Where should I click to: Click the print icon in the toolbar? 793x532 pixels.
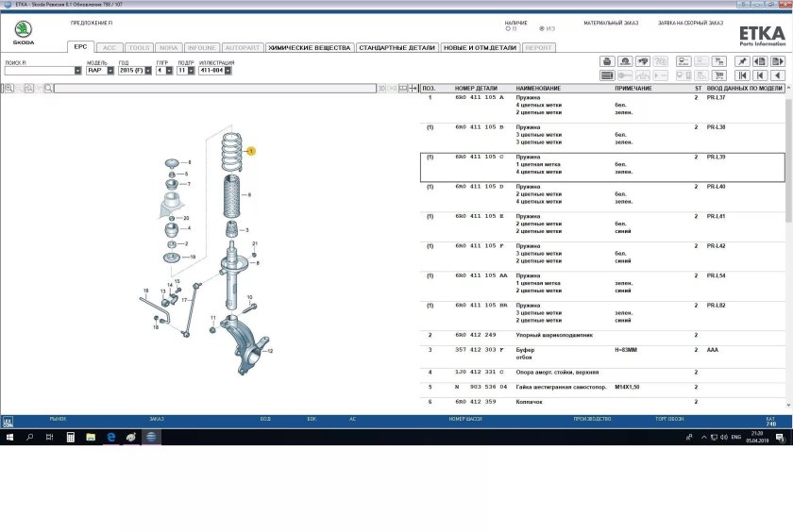607,62
